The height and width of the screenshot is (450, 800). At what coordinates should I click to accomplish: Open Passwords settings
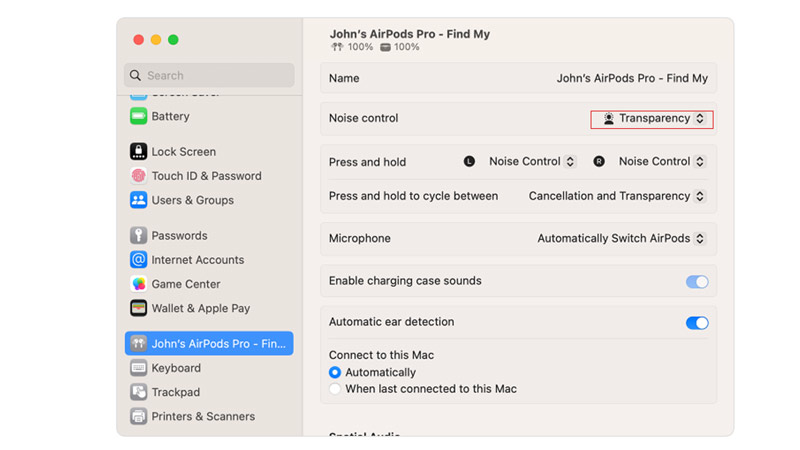[209, 235]
